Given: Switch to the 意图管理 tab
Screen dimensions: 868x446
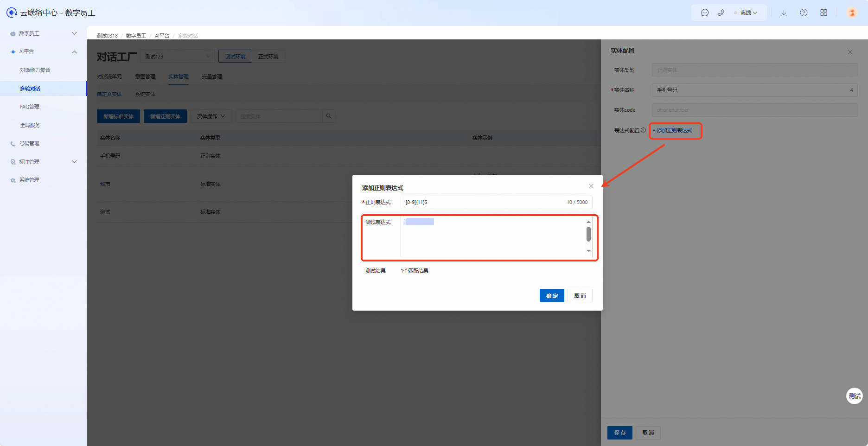Looking at the screenshot, I should [x=145, y=77].
